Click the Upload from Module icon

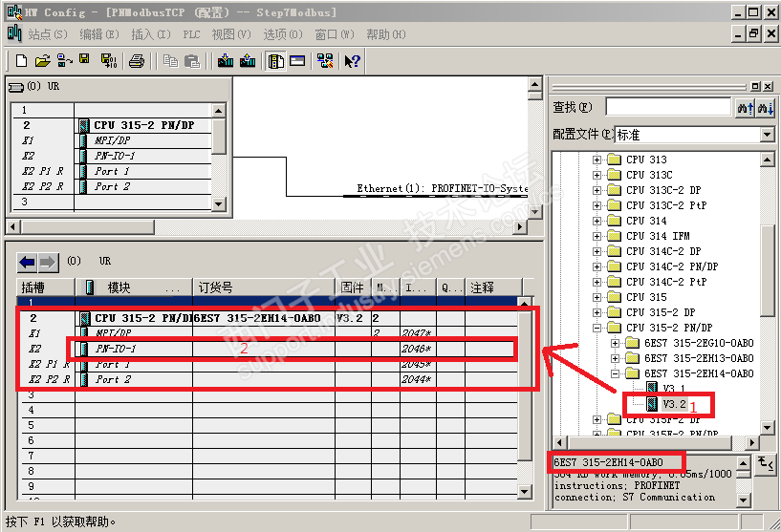[248, 61]
